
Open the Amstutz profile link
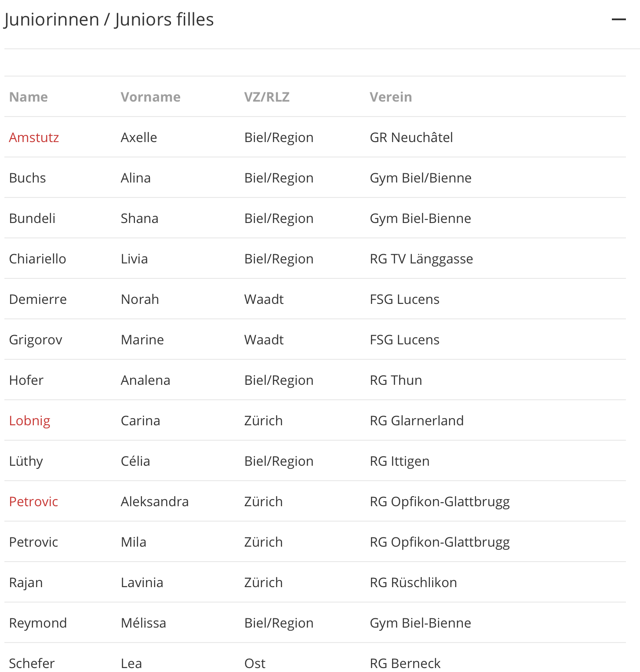pyautogui.click(x=34, y=137)
